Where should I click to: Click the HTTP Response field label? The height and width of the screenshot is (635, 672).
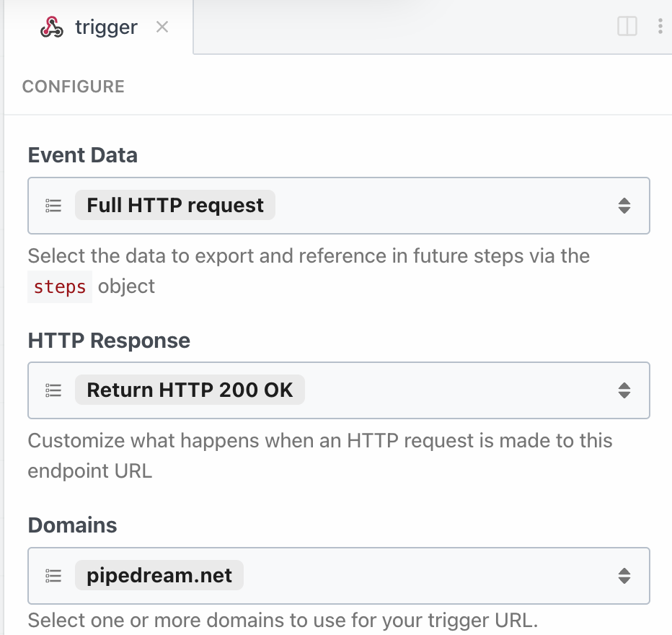pyautogui.click(x=109, y=341)
